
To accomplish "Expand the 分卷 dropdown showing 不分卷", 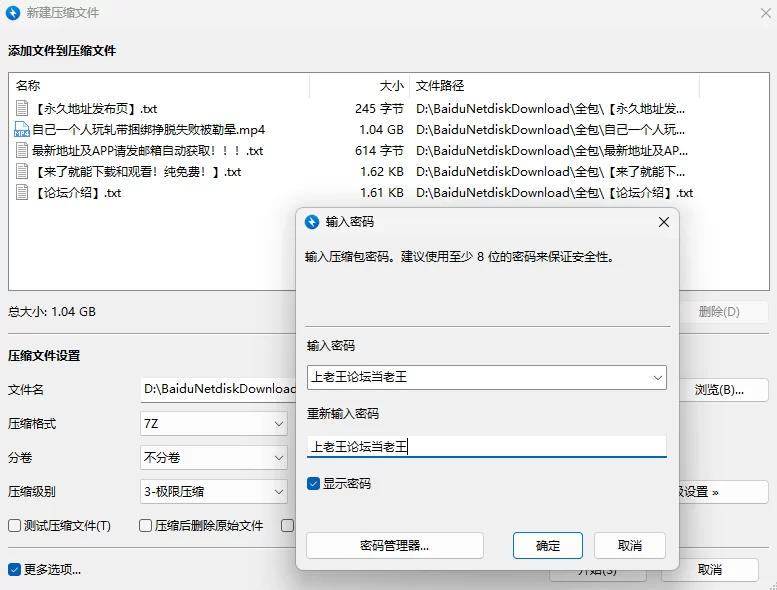I will [214, 458].
